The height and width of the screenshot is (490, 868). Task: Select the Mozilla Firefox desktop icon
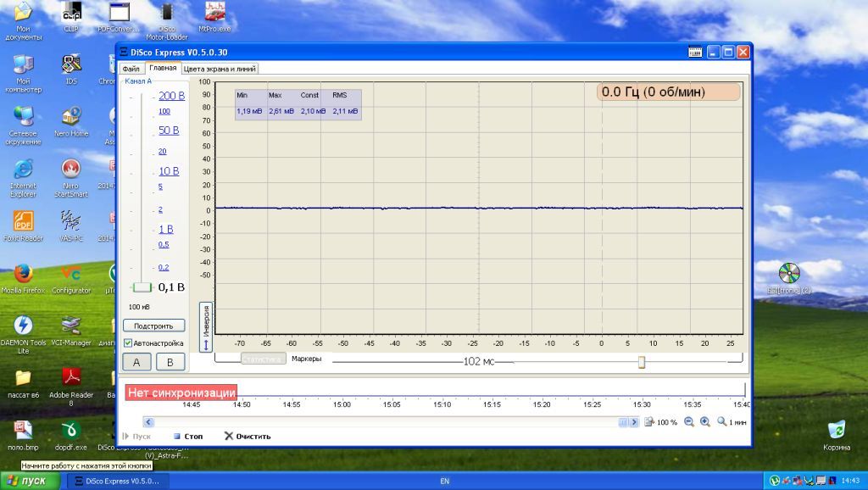[x=23, y=279]
